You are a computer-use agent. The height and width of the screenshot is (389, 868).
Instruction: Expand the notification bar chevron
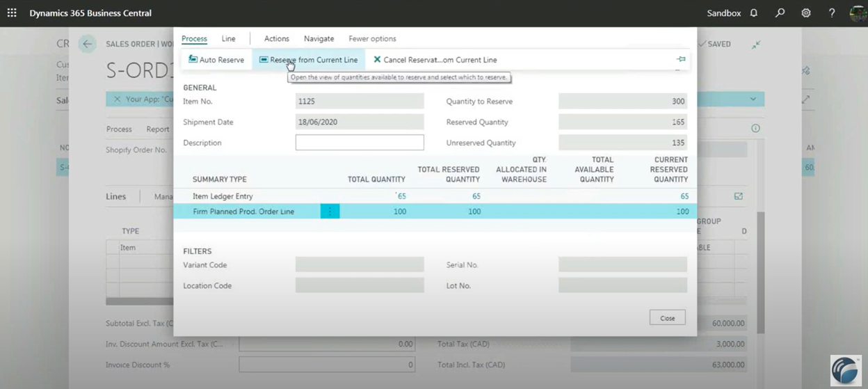click(753, 100)
